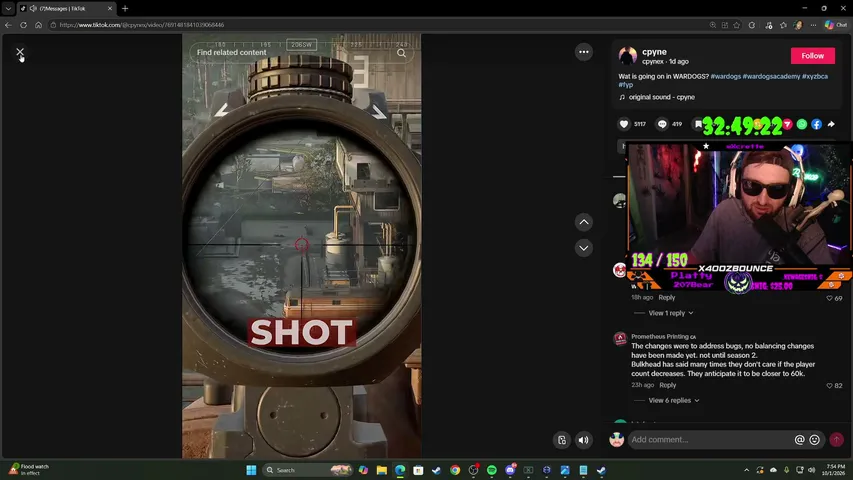Go to next video with down chevron
This screenshot has width=853, height=480.
[x=584, y=248]
